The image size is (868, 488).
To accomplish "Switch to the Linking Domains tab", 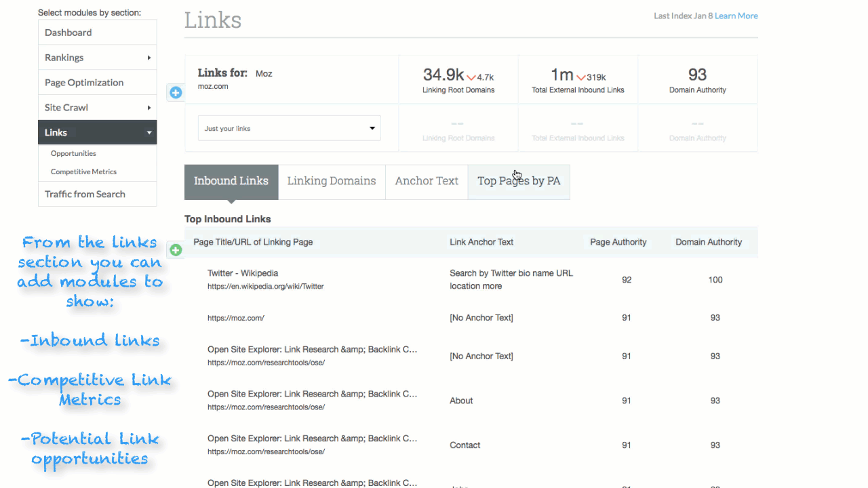I will 331,181.
